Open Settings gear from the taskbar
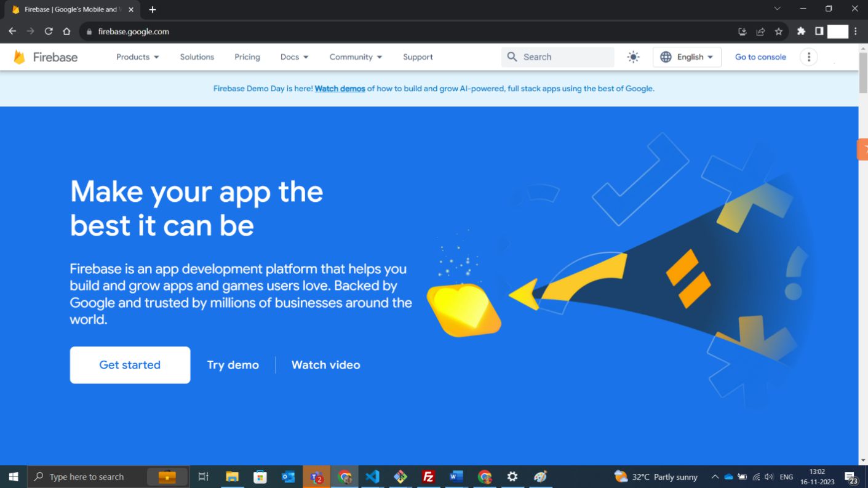This screenshot has height=488, width=868. [x=512, y=477]
